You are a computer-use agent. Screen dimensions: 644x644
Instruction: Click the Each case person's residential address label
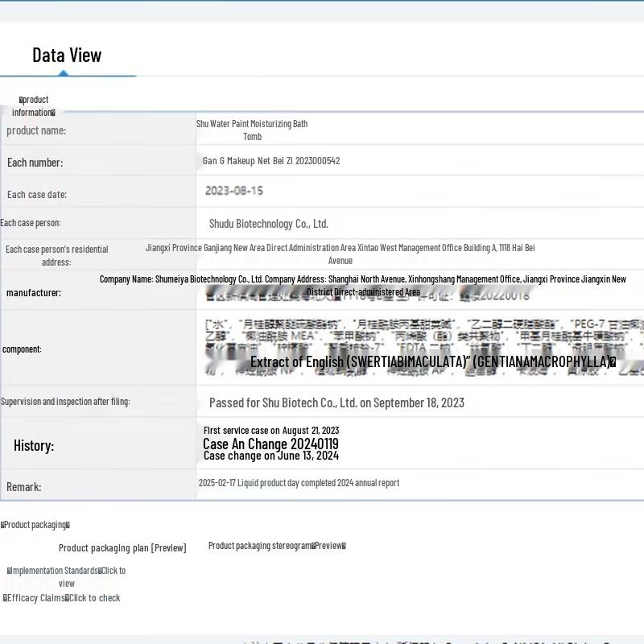56,255
